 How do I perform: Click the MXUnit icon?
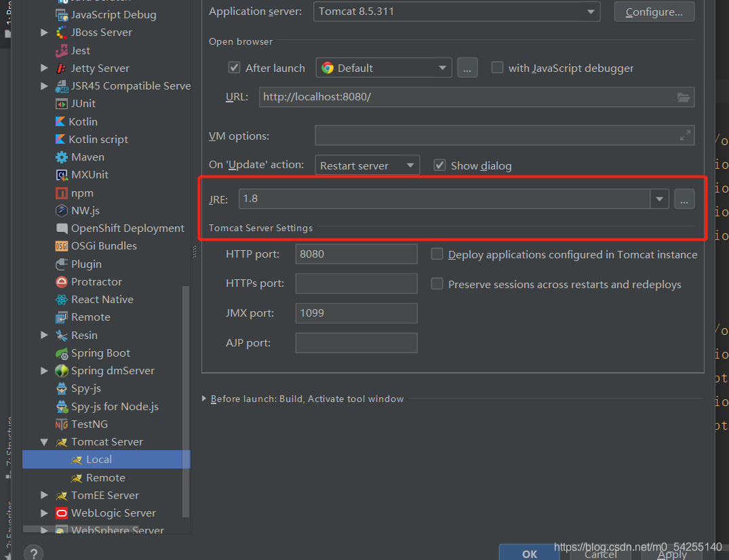tap(61, 175)
